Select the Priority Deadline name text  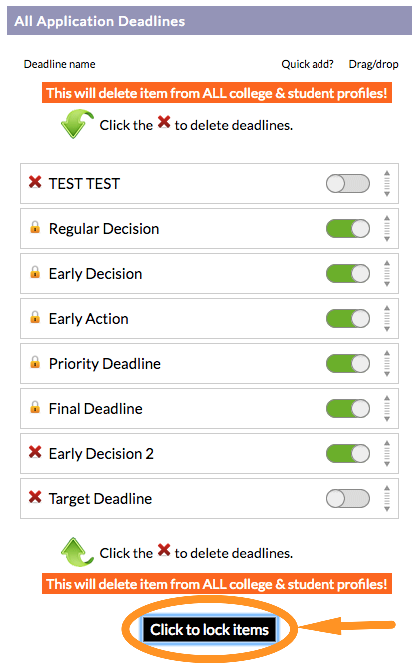point(105,364)
